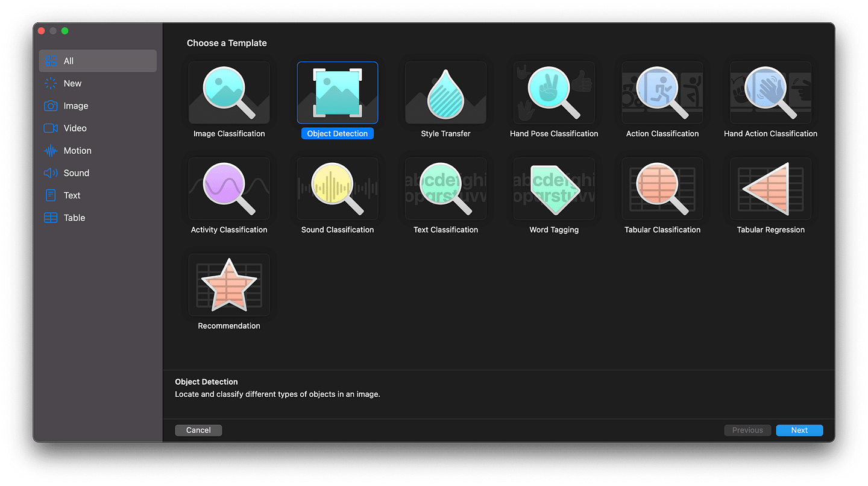Viewport: 868px width, 486px height.
Task: Show all templates in sidebar
Action: (x=98, y=61)
